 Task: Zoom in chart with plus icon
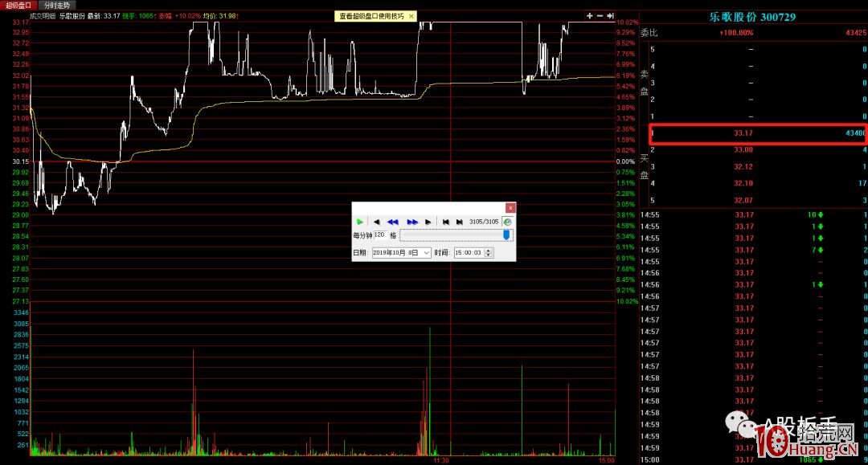[x=590, y=15]
